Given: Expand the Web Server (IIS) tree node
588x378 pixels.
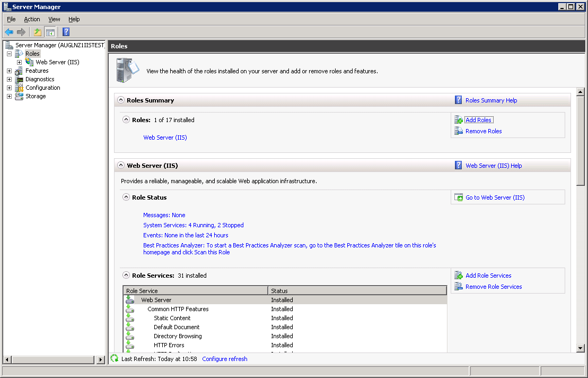Looking at the screenshot, I should (20, 62).
